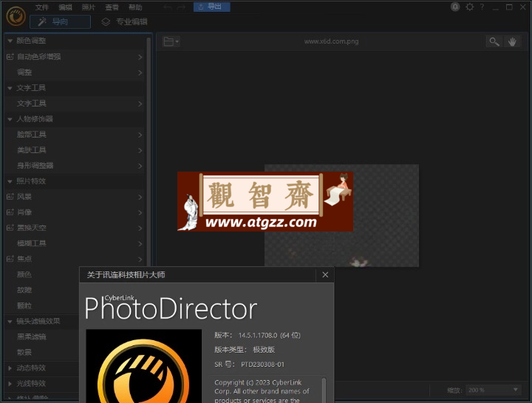Select the 故障 effect item
The width and height of the screenshot is (532, 403).
(24, 290)
